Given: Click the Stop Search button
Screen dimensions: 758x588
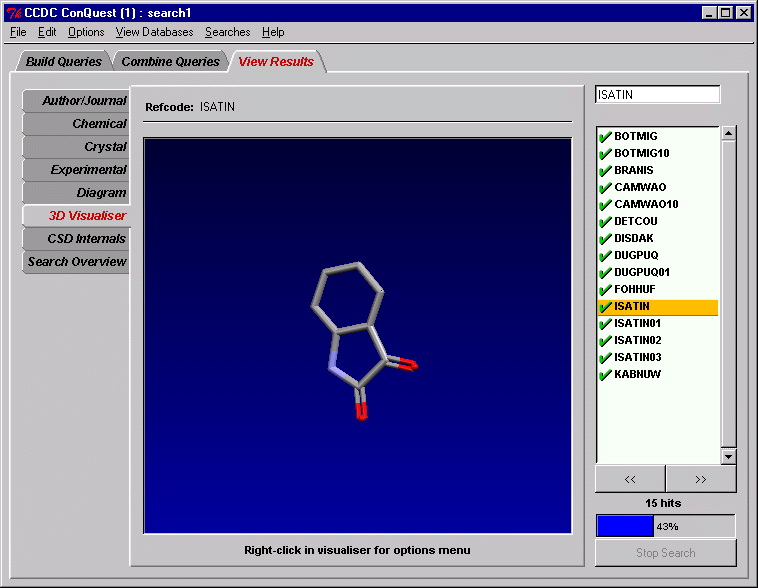Looking at the screenshot, I should [x=666, y=553].
